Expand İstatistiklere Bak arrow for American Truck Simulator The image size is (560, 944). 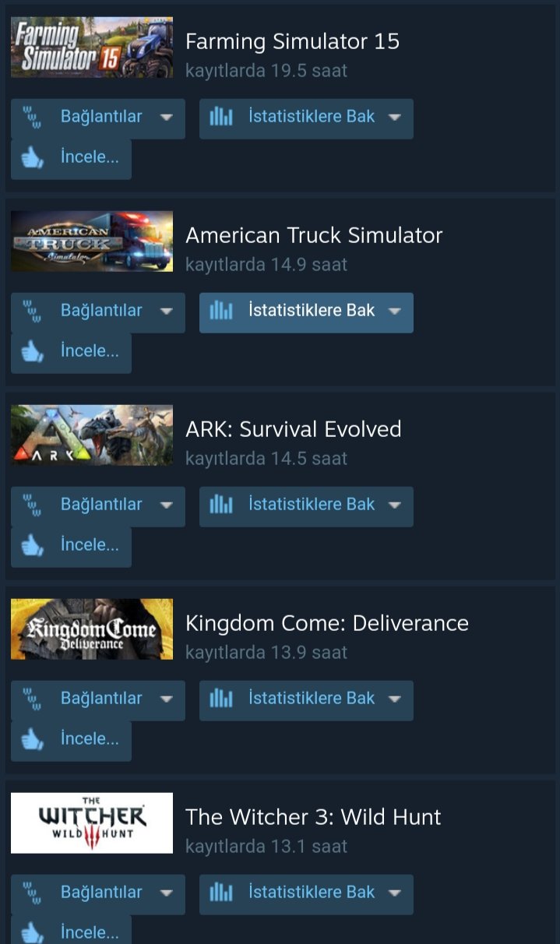[x=394, y=312]
